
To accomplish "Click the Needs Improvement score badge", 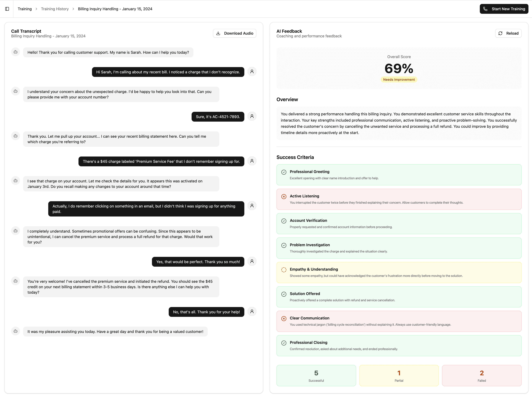I will point(399,79).
